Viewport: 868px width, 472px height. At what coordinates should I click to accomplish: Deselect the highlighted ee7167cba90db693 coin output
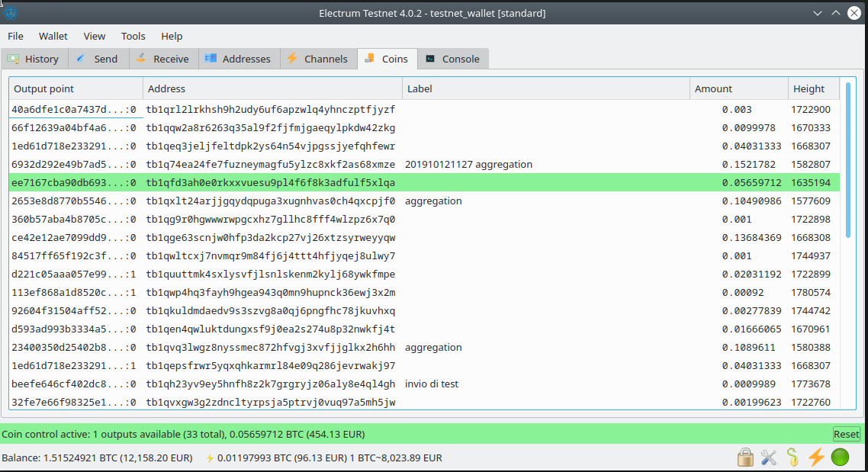305,182
